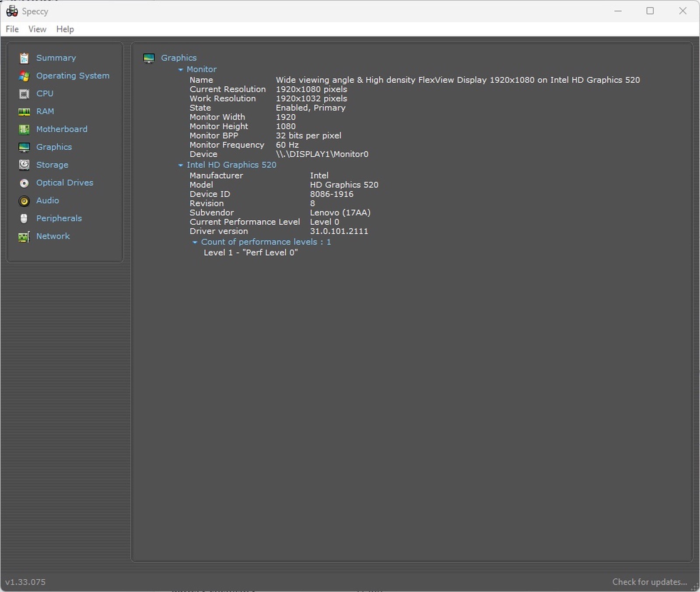Image resolution: width=700 pixels, height=592 pixels.
Task: Click Check for updates link
Action: (x=649, y=582)
